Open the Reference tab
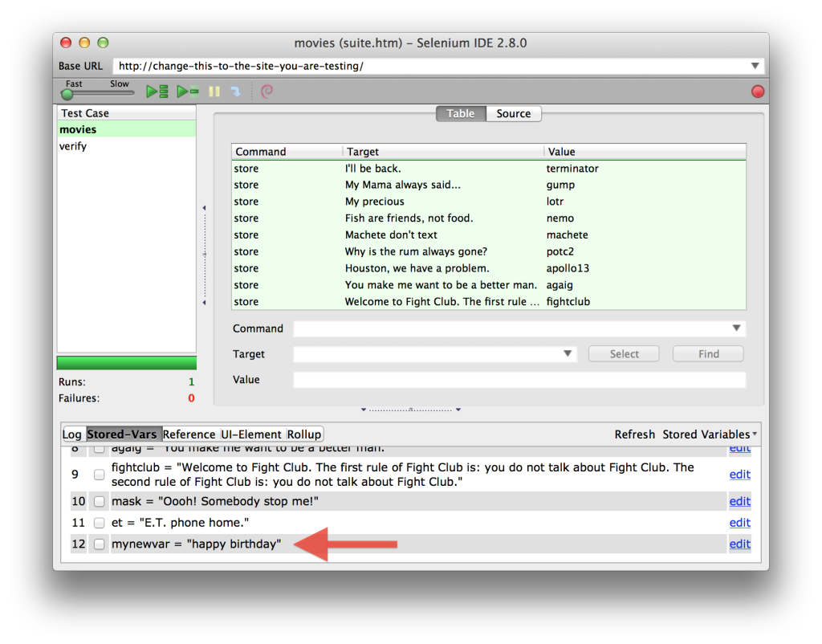 point(189,434)
